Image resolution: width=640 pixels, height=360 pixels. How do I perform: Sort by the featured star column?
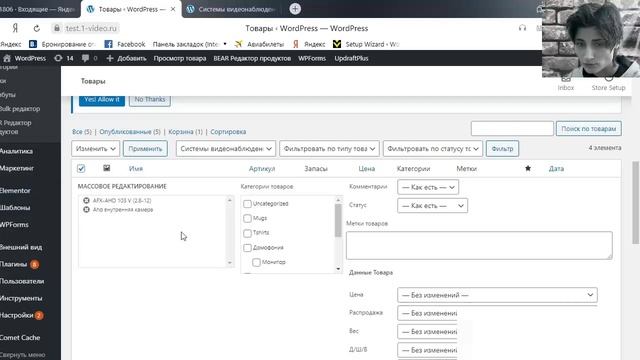coord(528,168)
